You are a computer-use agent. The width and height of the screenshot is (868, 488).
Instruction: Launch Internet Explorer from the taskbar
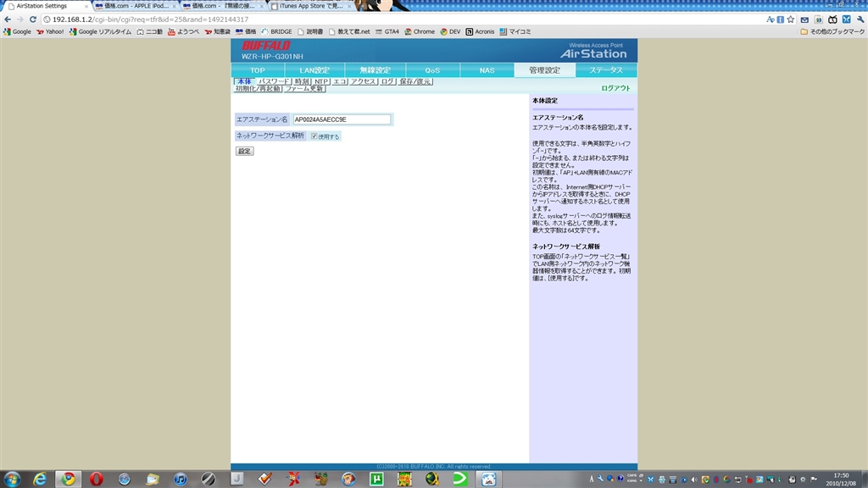[x=40, y=479]
